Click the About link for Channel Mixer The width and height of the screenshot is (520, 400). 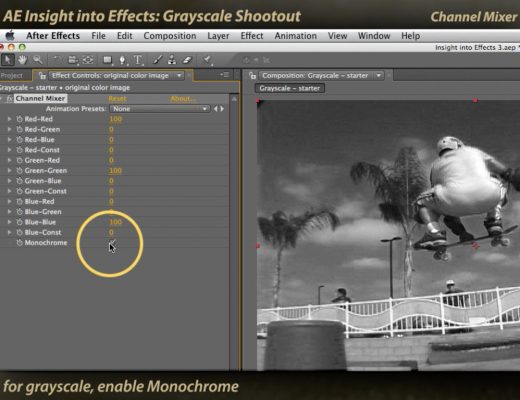pyautogui.click(x=183, y=99)
